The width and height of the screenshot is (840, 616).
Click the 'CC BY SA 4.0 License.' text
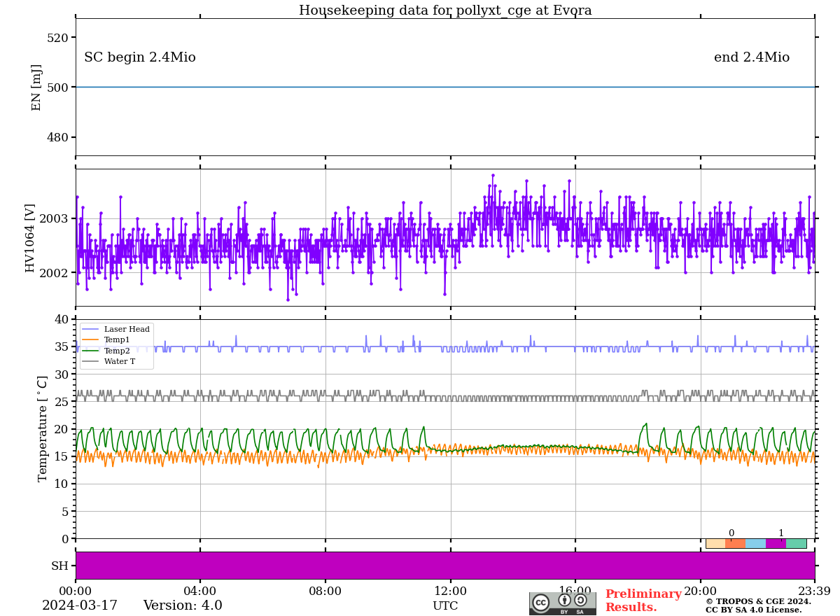point(754,610)
